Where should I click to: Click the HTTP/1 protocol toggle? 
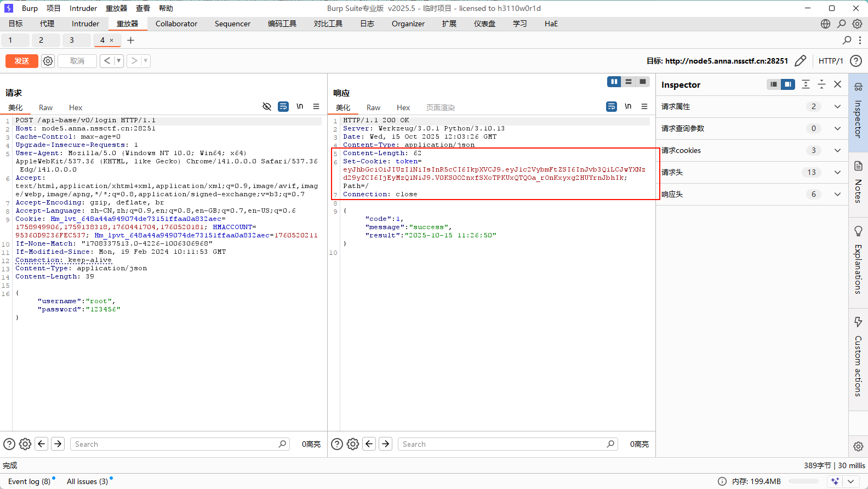coord(831,61)
